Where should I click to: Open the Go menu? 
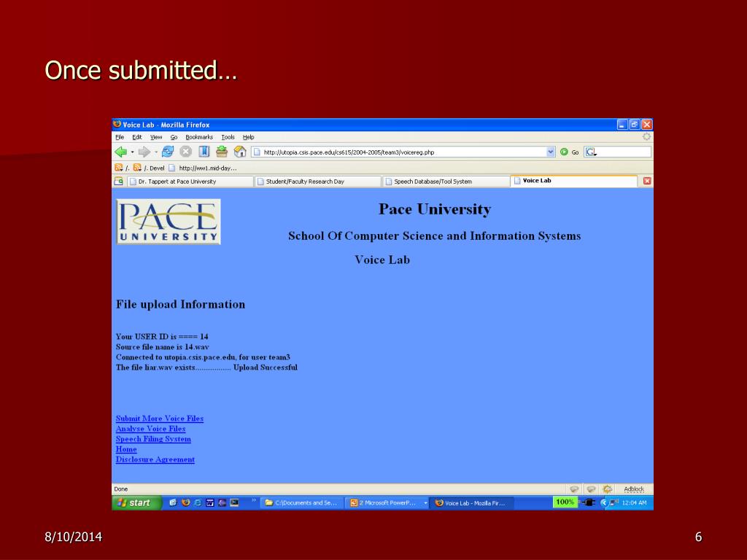tap(174, 137)
